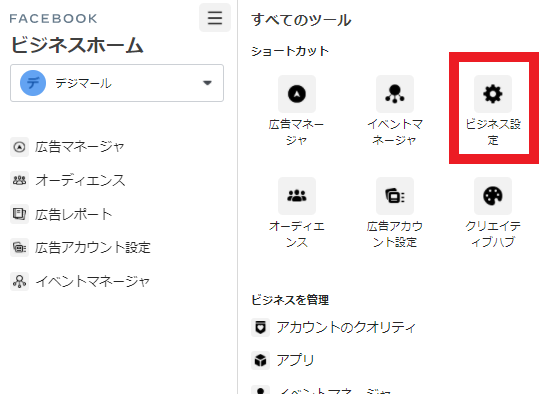543x394 pixels.
Task: Click the アカウントのクオリティ shield icon
Action: [x=260, y=327]
